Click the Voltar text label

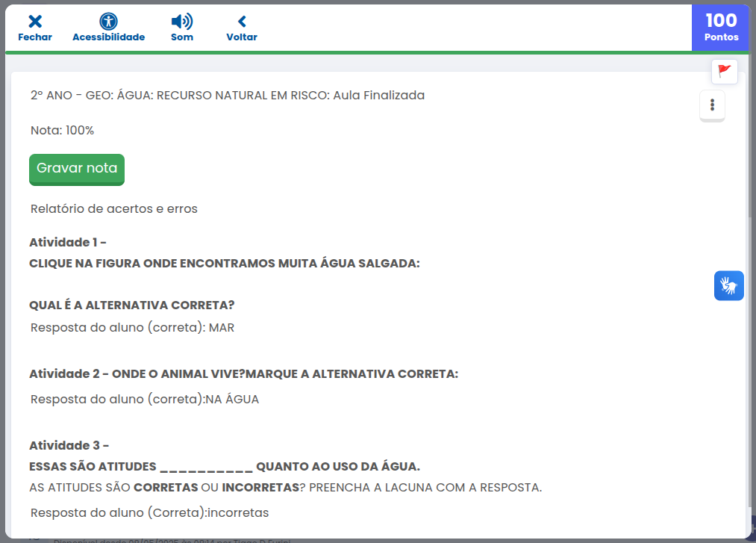click(x=242, y=37)
